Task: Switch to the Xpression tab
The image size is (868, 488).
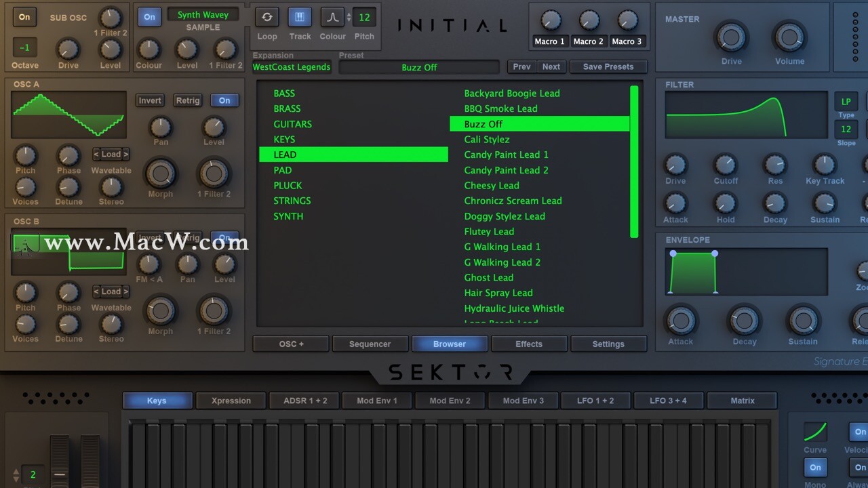Action: 231,401
